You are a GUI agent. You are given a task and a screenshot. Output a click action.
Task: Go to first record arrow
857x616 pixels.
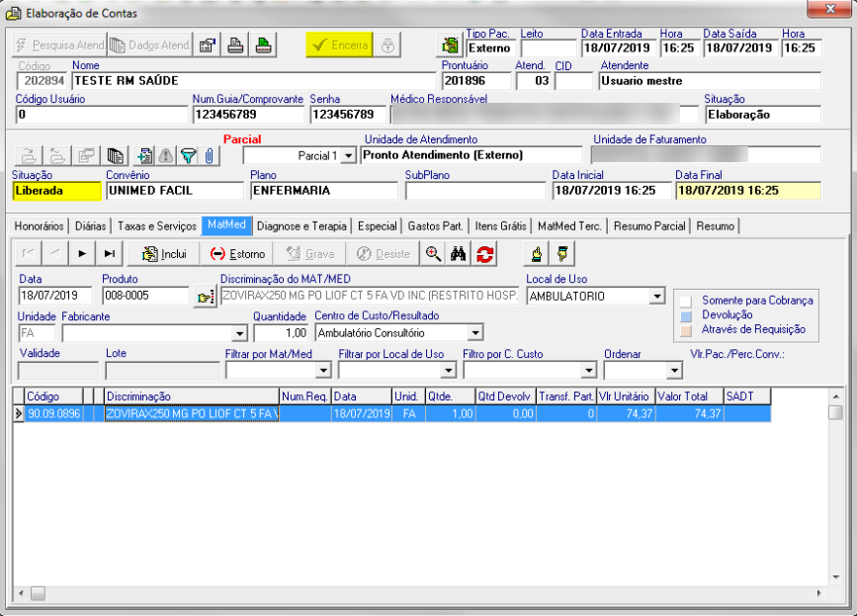(x=28, y=253)
